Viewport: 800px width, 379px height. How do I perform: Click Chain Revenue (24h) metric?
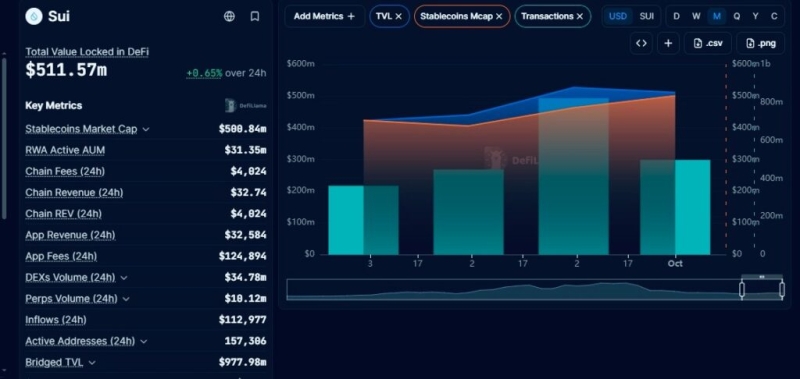74,193
